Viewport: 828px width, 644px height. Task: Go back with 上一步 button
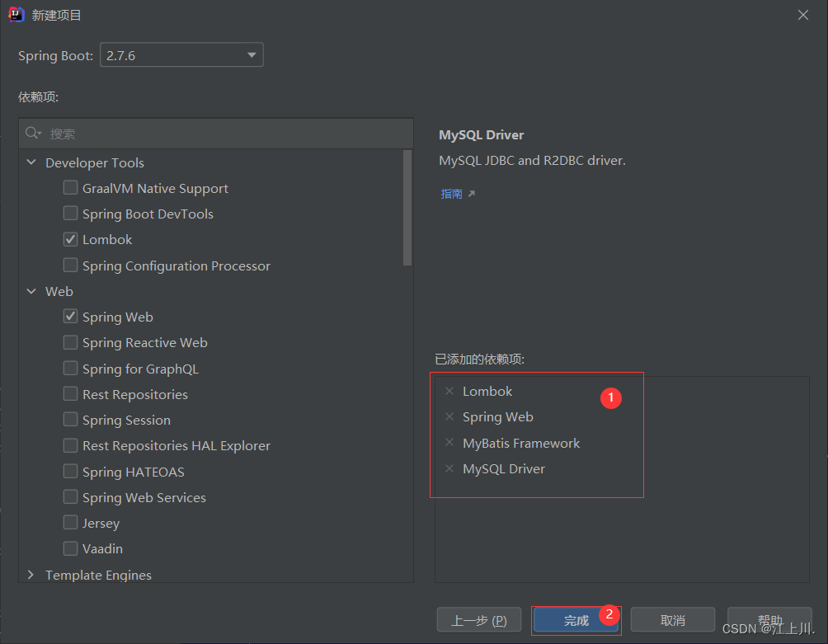479,620
